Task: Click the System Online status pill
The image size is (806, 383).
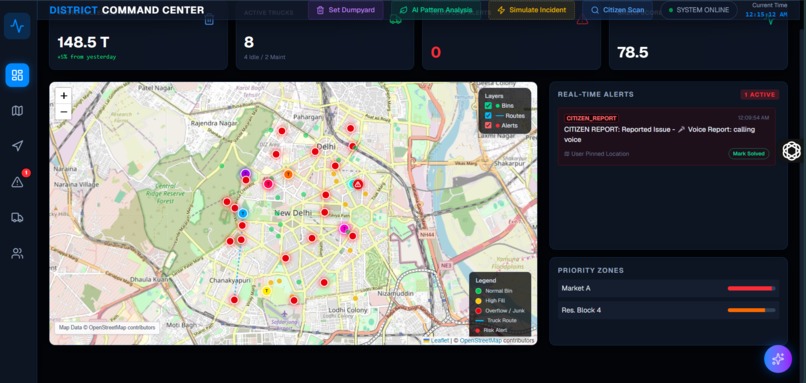Action: tap(699, 10)
